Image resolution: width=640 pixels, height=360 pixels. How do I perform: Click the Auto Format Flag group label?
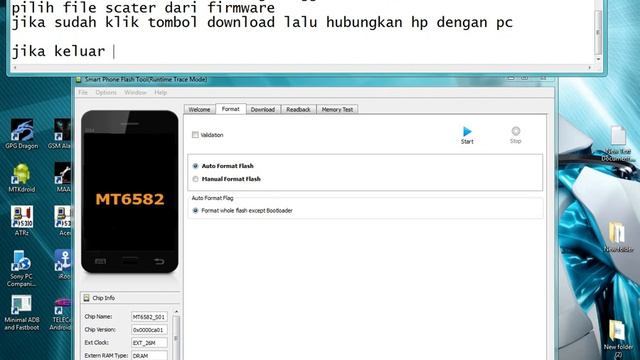click(x=212, y=198)
